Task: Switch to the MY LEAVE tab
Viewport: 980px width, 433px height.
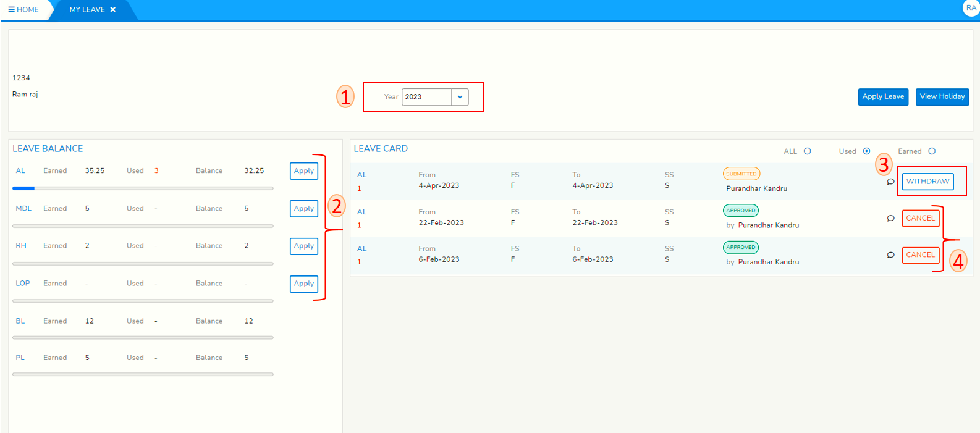Action: coord(87,10)
